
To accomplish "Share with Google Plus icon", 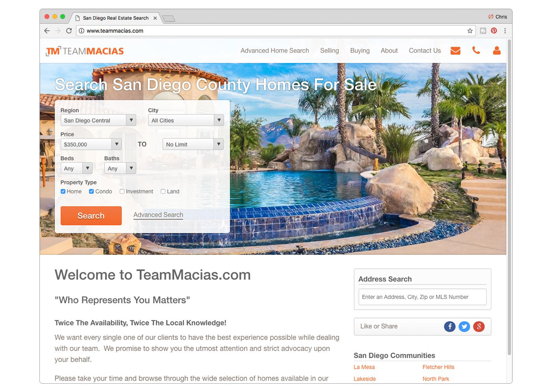I will coord(479,326).
